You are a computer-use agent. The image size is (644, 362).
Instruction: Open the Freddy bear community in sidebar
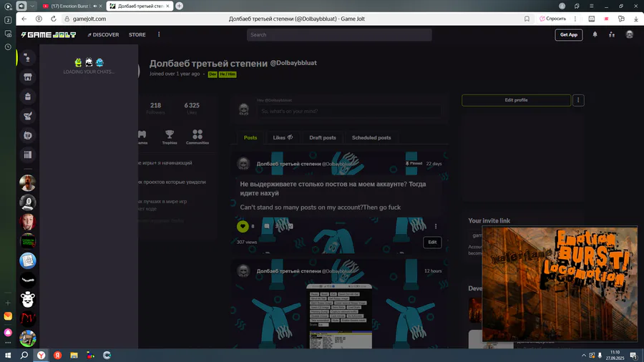pyautogui.click(x=27, y=300)
